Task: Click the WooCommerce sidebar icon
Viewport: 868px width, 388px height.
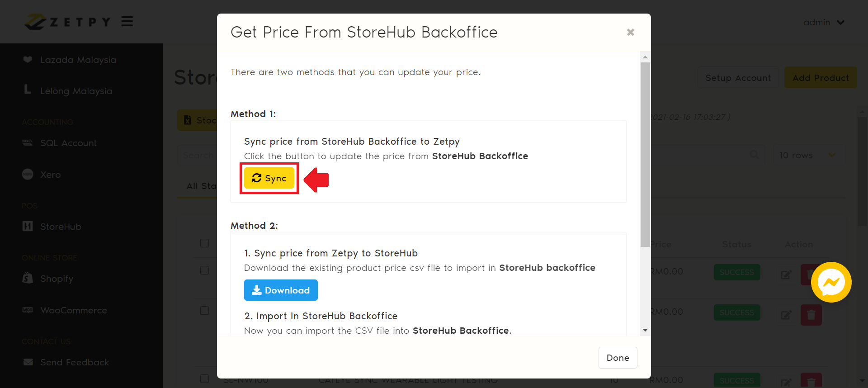Action: click(27, 311)
